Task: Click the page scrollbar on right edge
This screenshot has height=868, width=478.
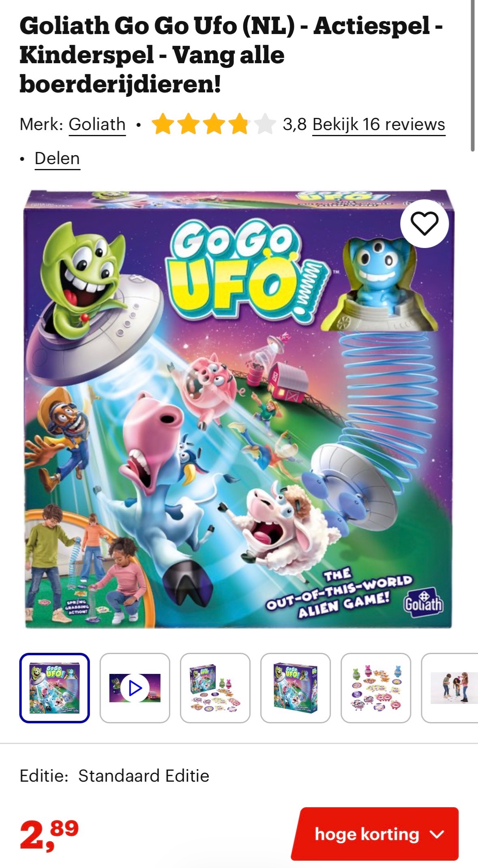Action: click(472, 76)
